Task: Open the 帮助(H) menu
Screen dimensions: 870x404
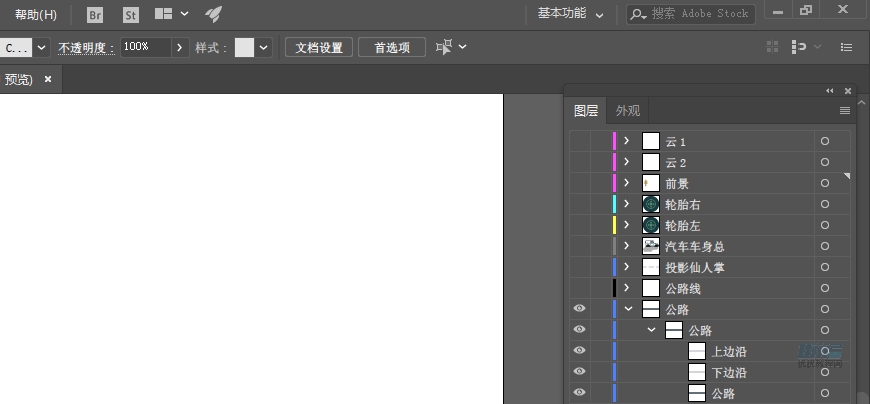Action: tap(35, 14)
